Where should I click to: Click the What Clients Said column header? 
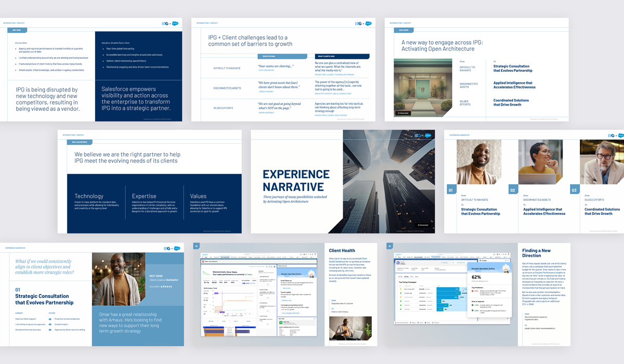tap(342, 56)
